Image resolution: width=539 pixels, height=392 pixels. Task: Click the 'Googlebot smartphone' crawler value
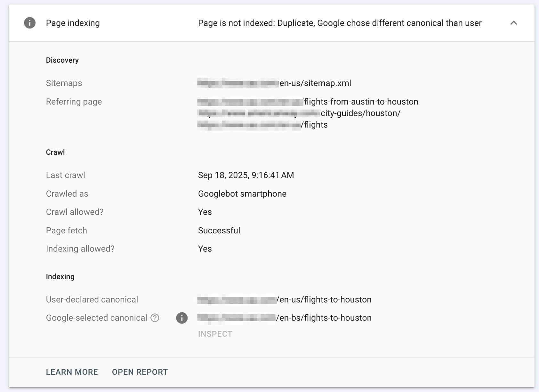click(x=242, y=194)
